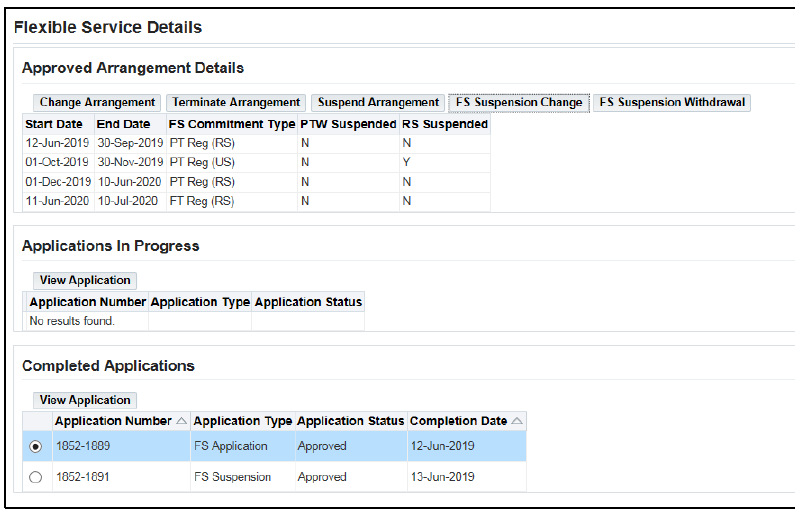The image size is (795, 509).
Task: Click the End Date column header
Action: click(124, 125)
